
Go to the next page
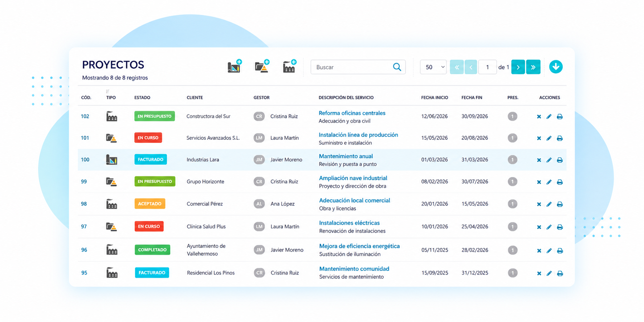[518, 67]
